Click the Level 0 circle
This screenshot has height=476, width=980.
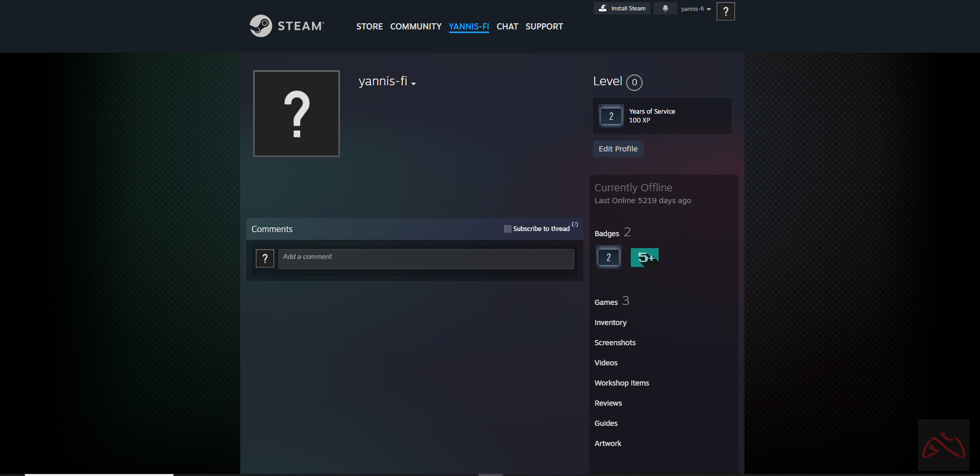[634, 83]
